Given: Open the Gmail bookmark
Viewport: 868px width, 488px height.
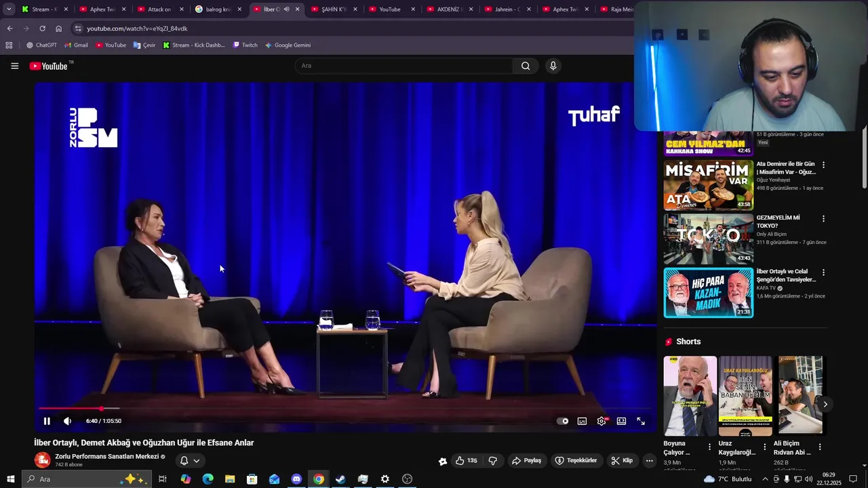Looking at the screenshot, I should point(76,45).
